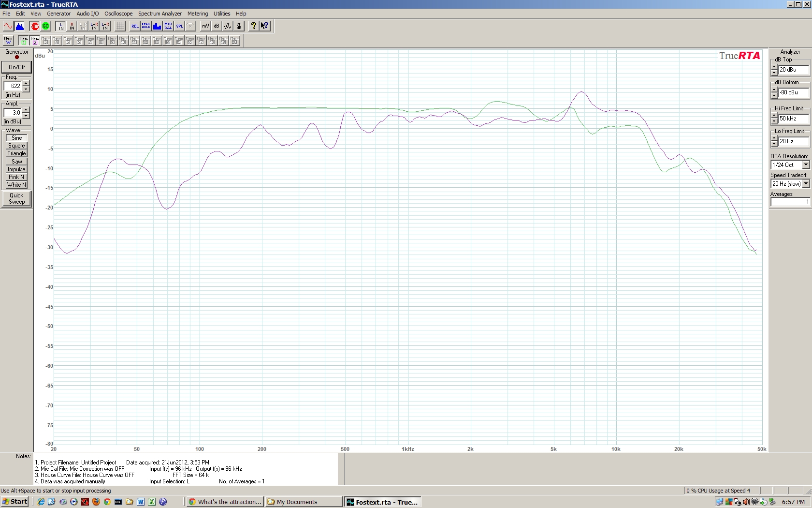Toggle the Mem 2 purple trace

35,41
